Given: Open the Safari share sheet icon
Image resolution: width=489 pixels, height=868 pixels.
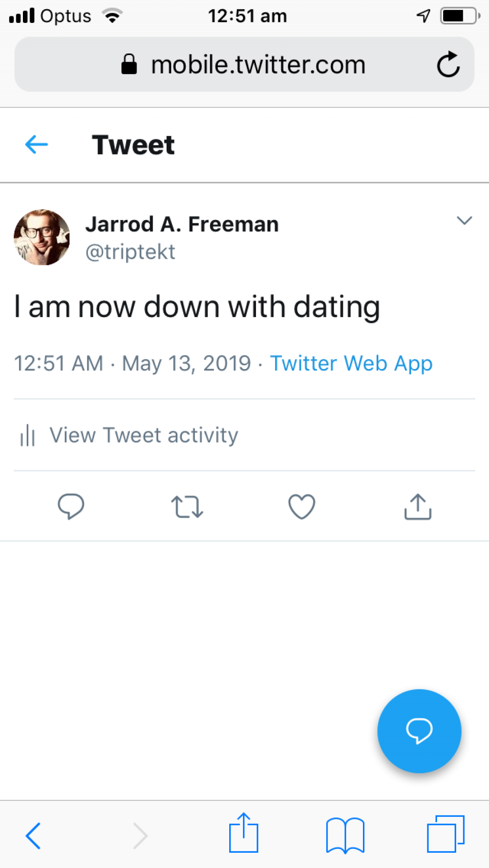Looking at the screenshot, I should pos(244,833).
